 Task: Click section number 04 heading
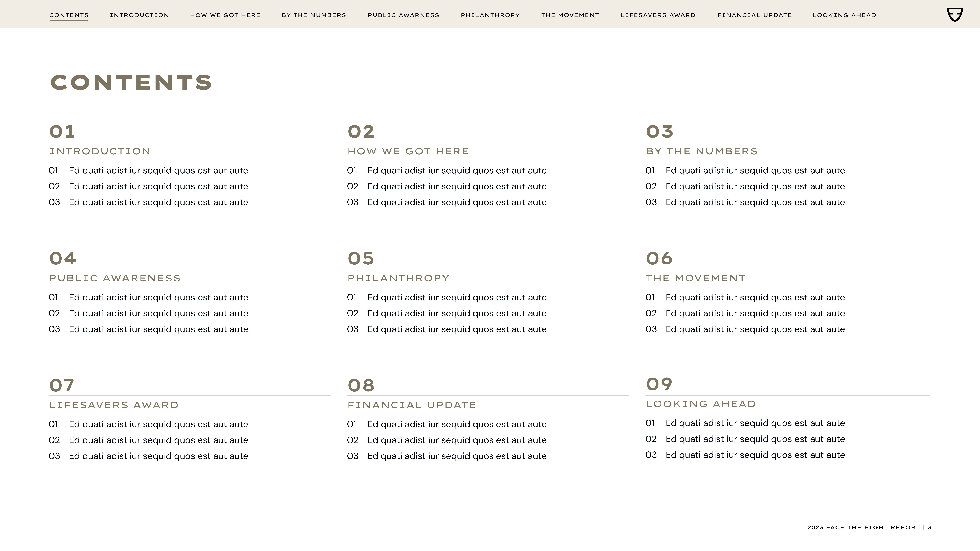(x=63, y=259)
